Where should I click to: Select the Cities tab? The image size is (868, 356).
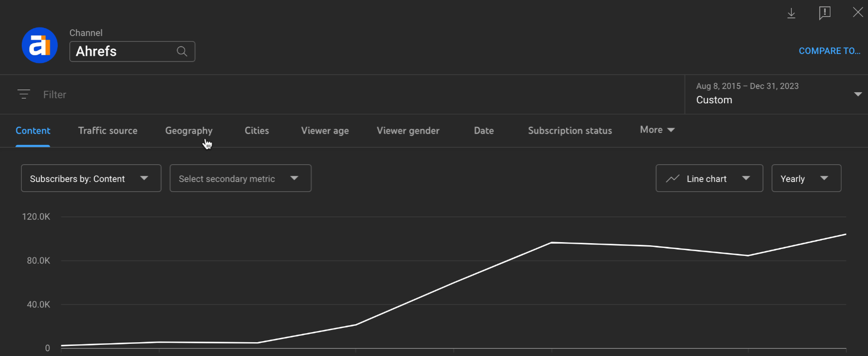point(257,130)
